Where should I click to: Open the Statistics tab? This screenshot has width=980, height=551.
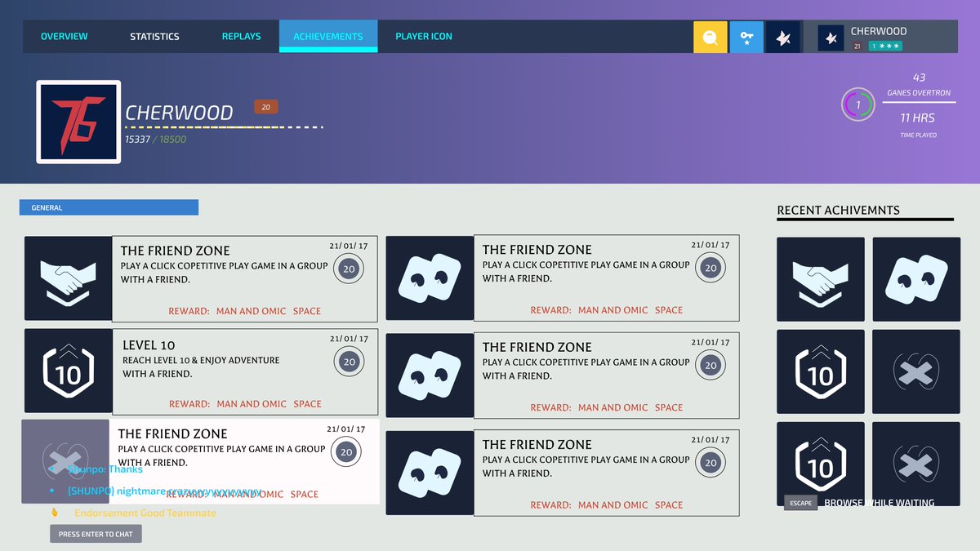coord(154,36)
